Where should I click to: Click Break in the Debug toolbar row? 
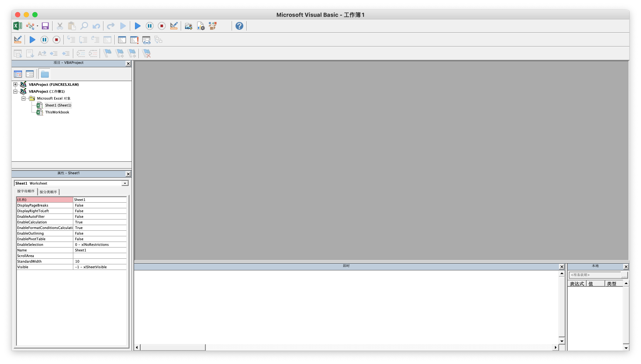44,40
